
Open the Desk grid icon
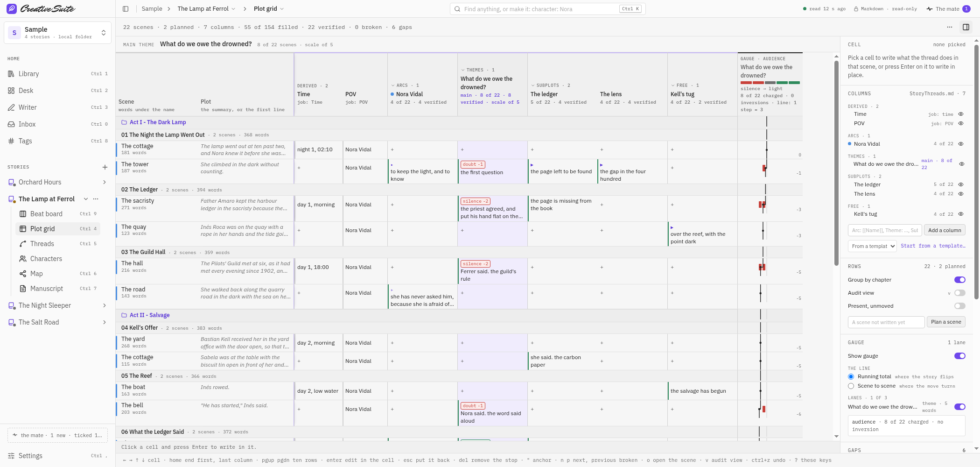click(x=11, y=91)
